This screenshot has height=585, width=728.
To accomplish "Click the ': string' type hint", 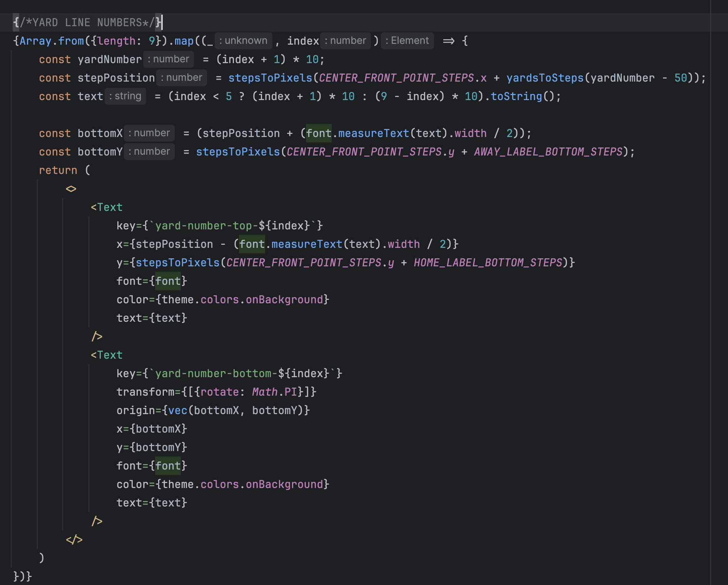I will [x=125, y=96].
